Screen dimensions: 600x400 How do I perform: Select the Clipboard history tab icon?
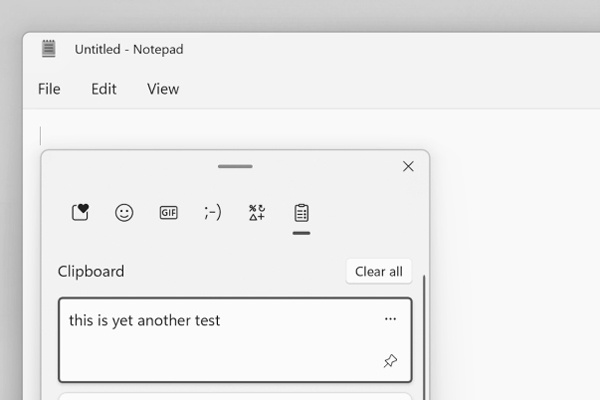[301, 212]
